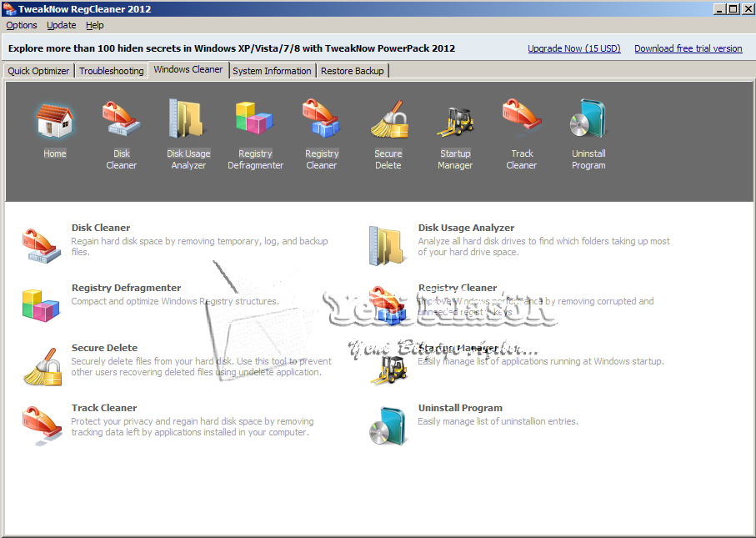This screenshot has height=538, width=756.
Task: Open Registry Cleaner from the toolbar
Action: 322,122
